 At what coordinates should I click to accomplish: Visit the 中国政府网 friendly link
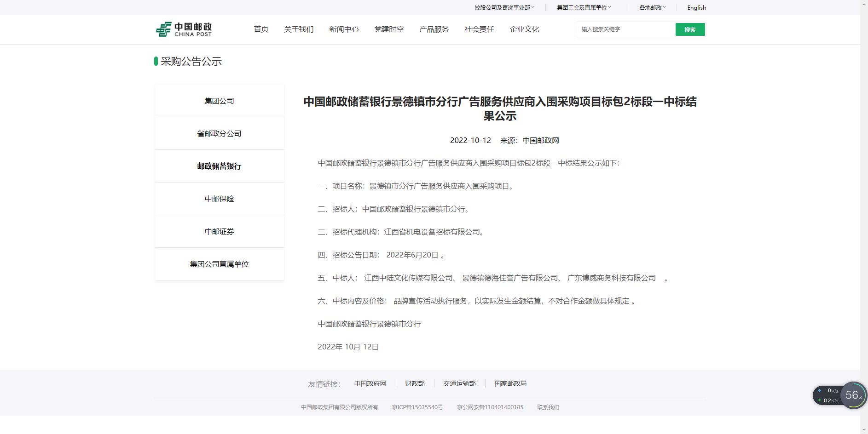370,383
